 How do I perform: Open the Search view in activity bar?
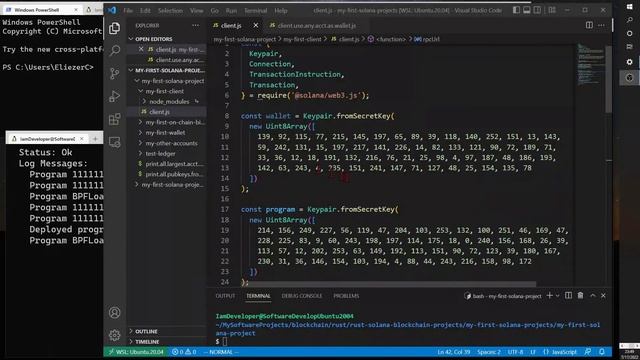click(x=115, y=51)
